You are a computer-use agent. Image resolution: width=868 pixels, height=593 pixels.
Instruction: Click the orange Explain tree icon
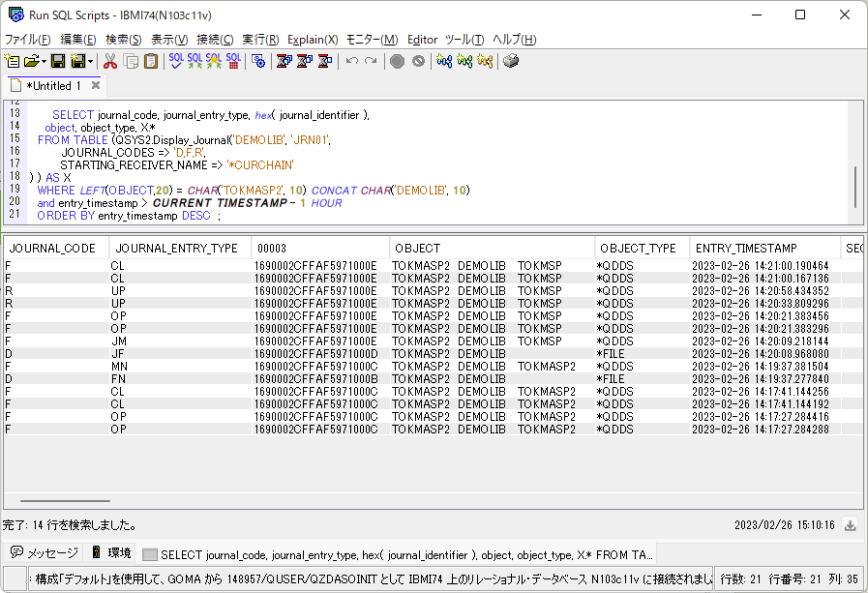coord(485,61)
